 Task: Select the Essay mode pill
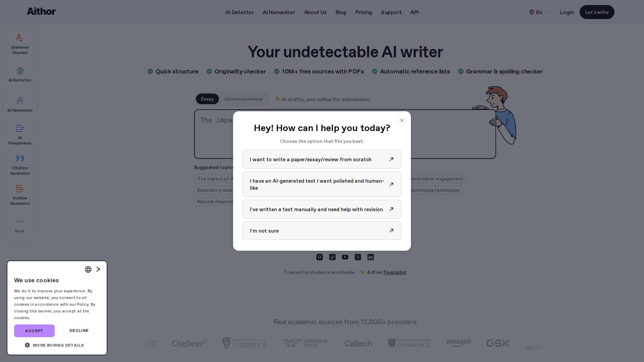[x=207, y=99]
